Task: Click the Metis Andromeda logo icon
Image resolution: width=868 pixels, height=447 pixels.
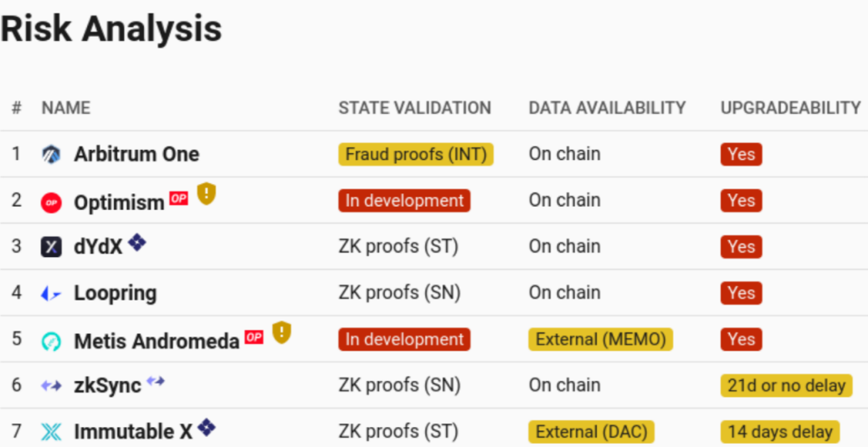Action: coord(51,341)
